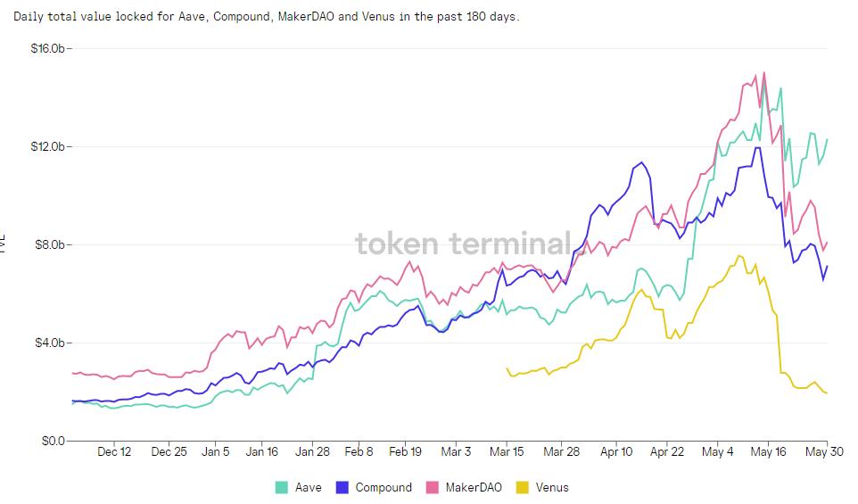
Task: Click the Jan 28 date tick label
Action: (x=312, y=452)
